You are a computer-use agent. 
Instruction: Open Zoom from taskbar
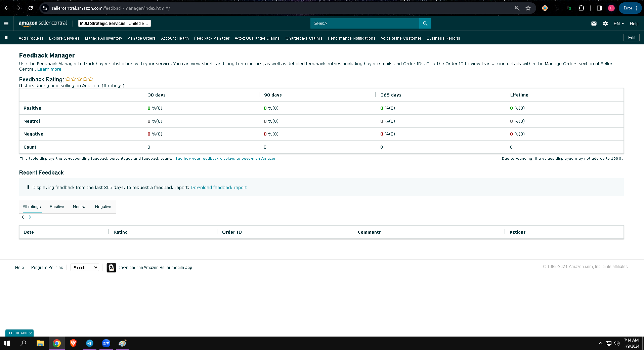click(106, 343)
